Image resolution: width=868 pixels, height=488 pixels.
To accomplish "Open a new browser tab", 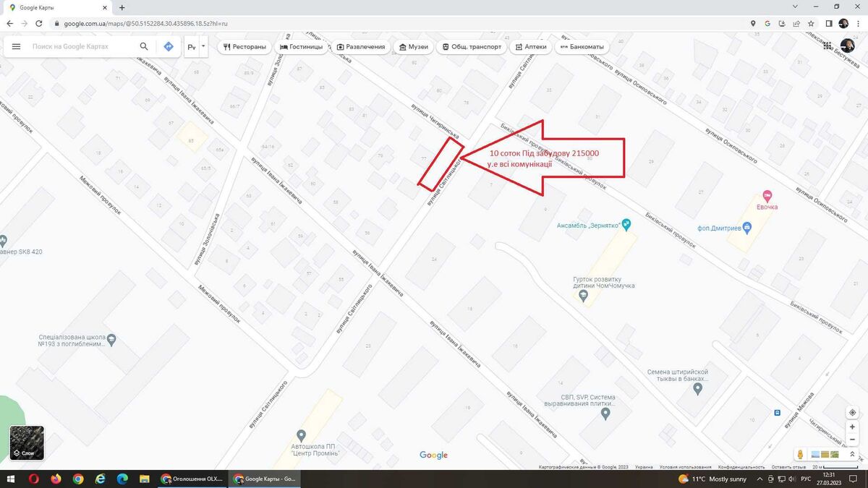I will (x=122, y=7).
